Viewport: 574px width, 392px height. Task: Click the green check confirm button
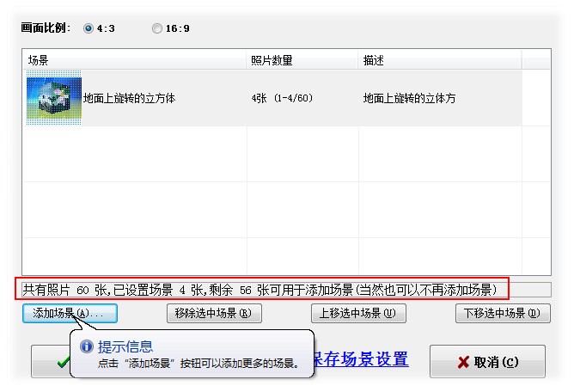point(51,362)
